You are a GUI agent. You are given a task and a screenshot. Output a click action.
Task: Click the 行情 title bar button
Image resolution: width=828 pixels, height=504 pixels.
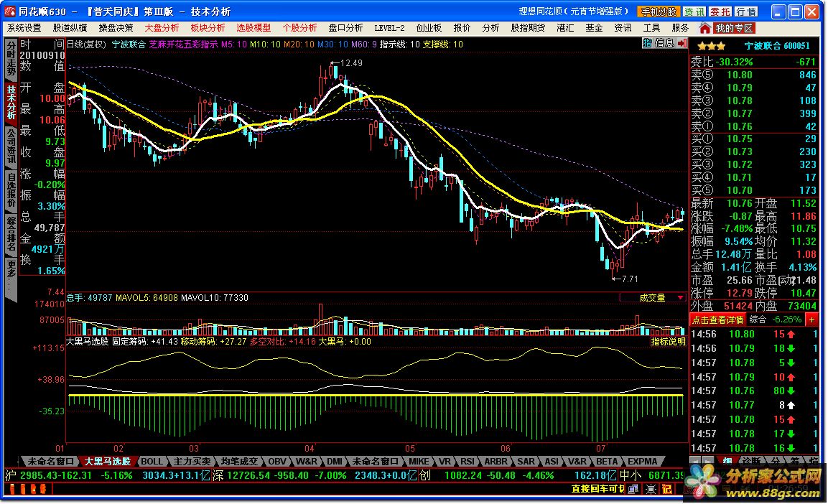tap(746, 11)
